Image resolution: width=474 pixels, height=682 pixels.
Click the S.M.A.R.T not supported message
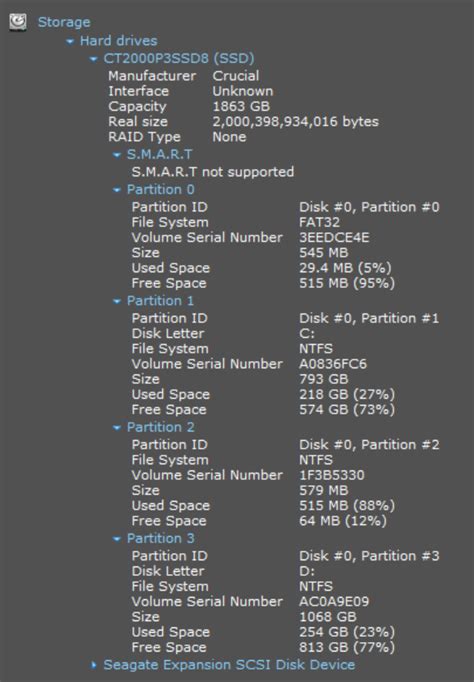tap(213, 172)
